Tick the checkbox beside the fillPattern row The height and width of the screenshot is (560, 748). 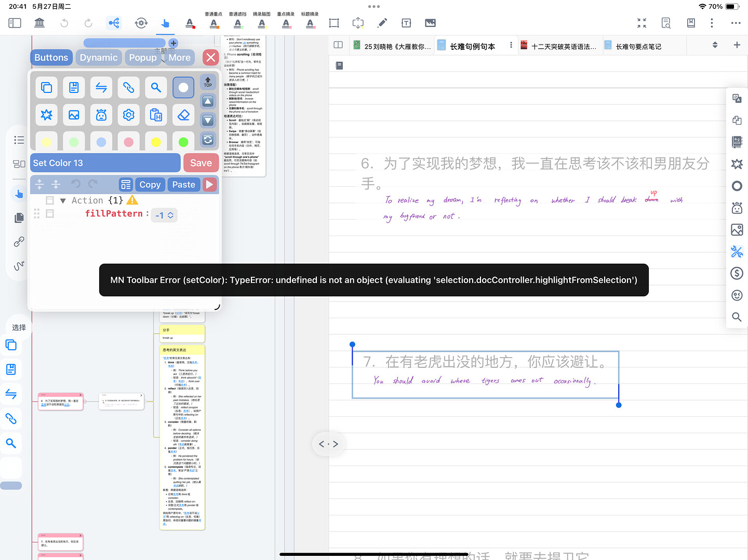(50, 213)
